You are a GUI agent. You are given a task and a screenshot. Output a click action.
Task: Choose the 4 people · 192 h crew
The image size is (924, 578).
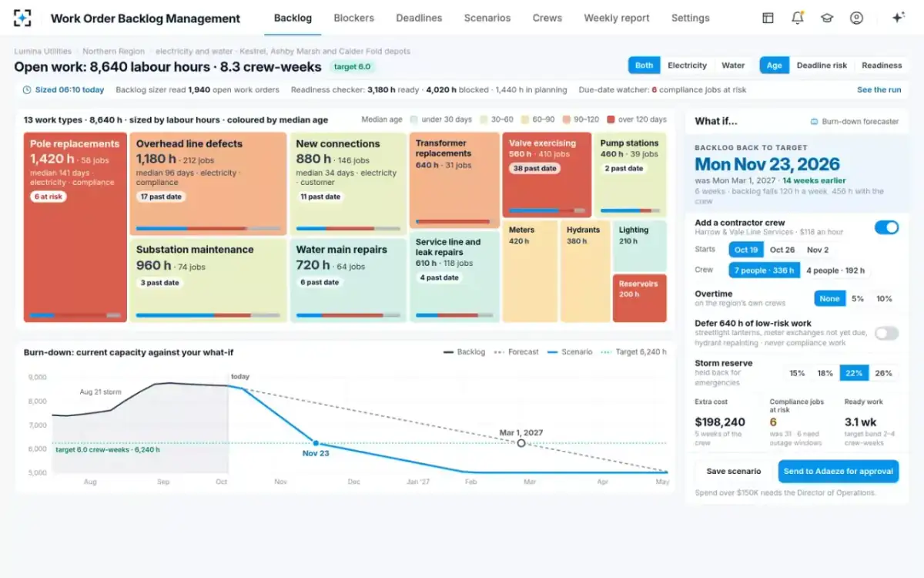coord(835,271)
